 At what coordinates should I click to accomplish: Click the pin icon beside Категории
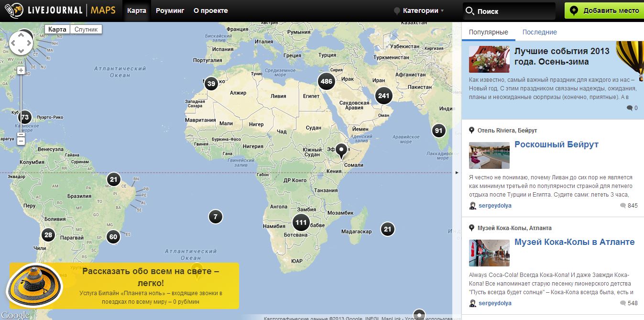[x=397, y=11]
